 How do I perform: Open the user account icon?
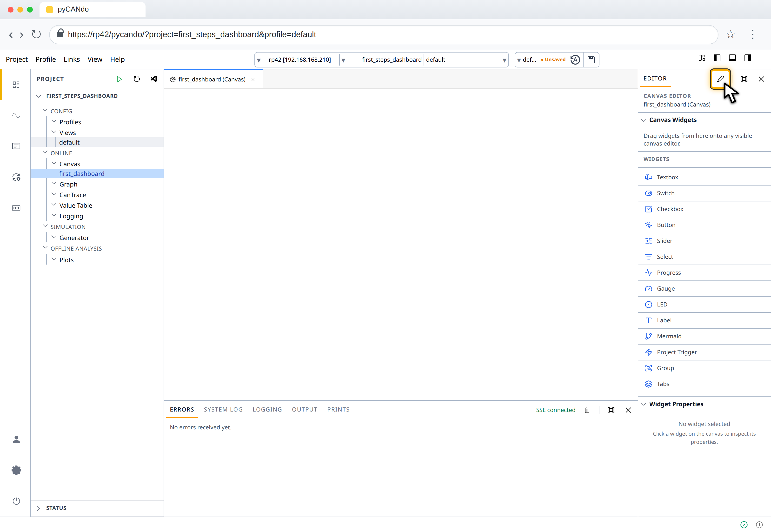(16, 440)
